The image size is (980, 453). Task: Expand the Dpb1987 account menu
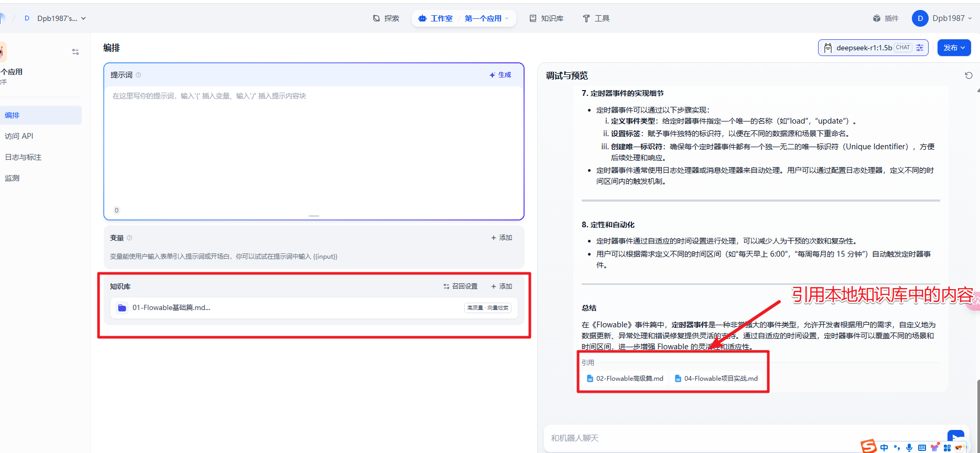tap(942, 18)
